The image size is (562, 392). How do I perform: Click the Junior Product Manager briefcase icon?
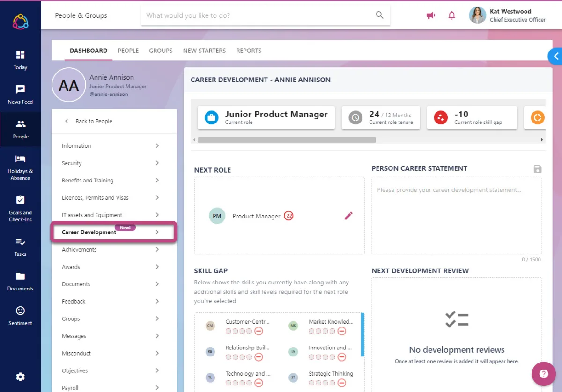211,117
